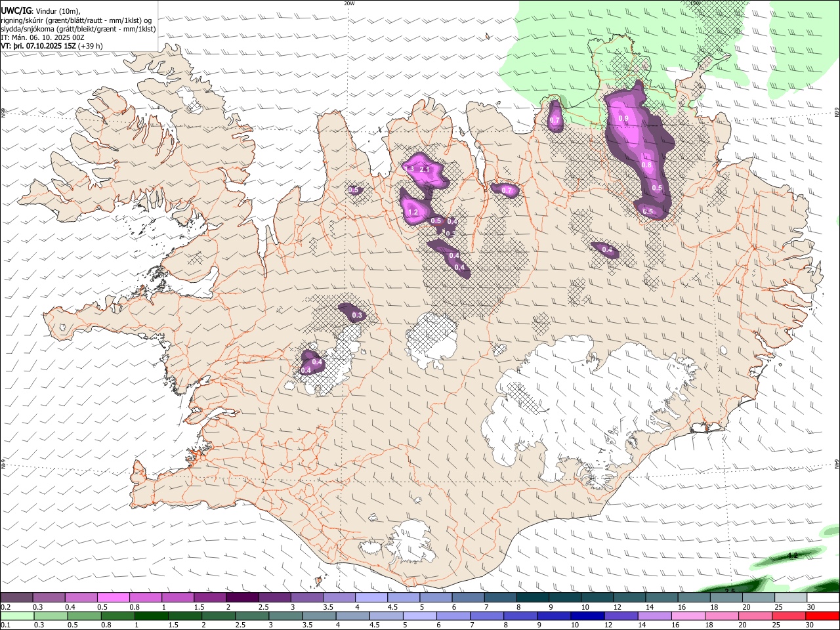The image size is (840, 630).
Task: Click the 66N latitude label on the right edge
Action: click(x=837, y=113)
